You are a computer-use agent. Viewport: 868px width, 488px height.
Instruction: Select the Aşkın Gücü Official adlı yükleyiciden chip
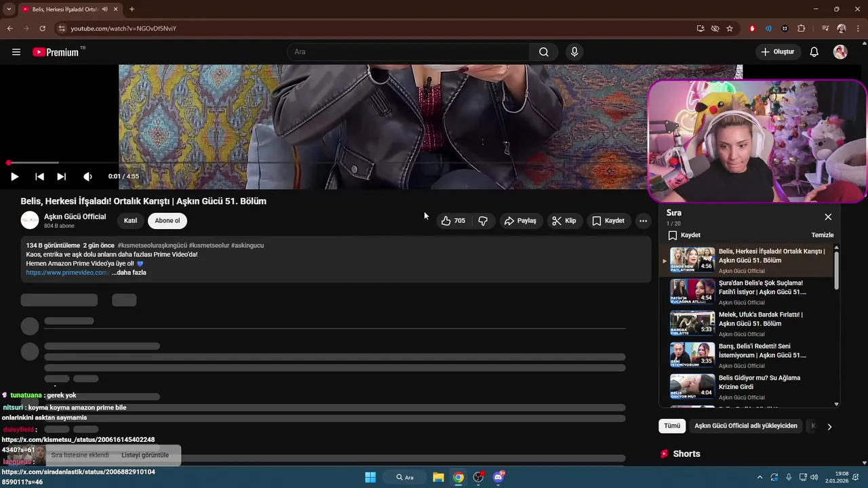(746, 426)
